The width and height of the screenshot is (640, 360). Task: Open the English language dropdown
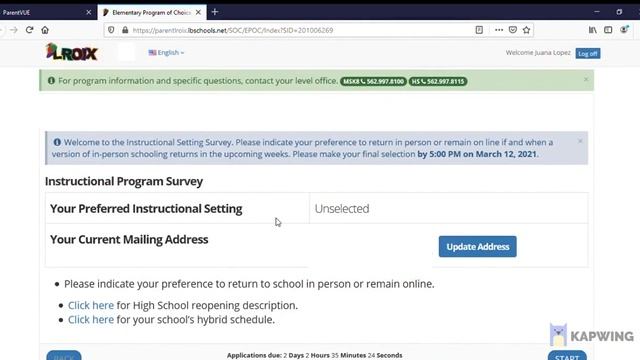[166, 53]
